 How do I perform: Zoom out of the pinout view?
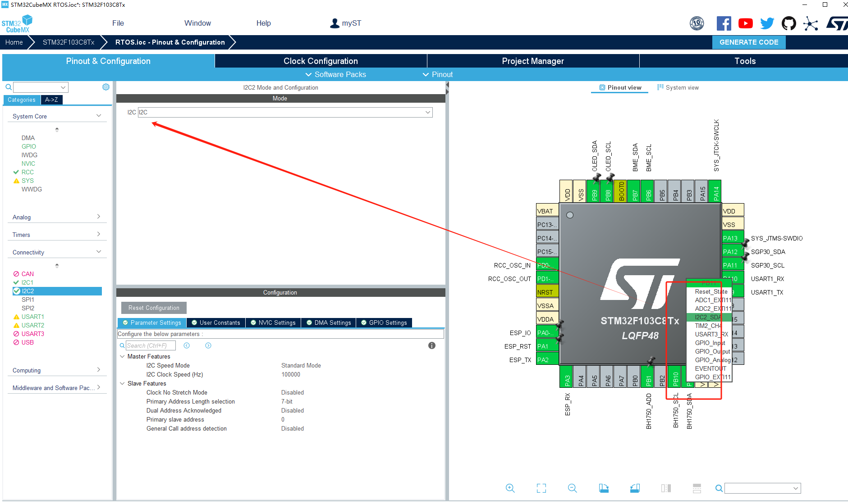click(572, 488)
